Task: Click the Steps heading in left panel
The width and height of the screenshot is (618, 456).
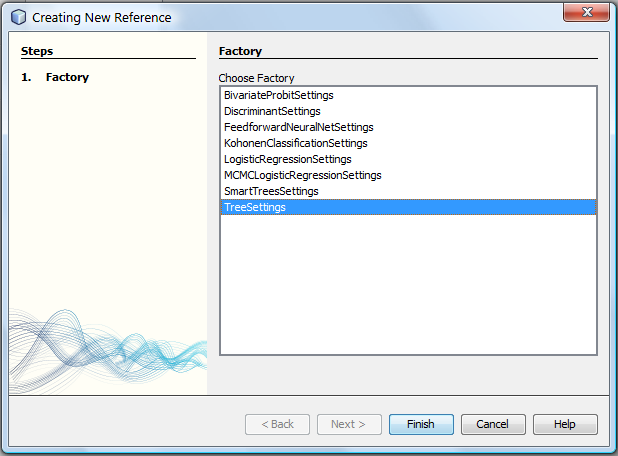Action: (37, 51)
